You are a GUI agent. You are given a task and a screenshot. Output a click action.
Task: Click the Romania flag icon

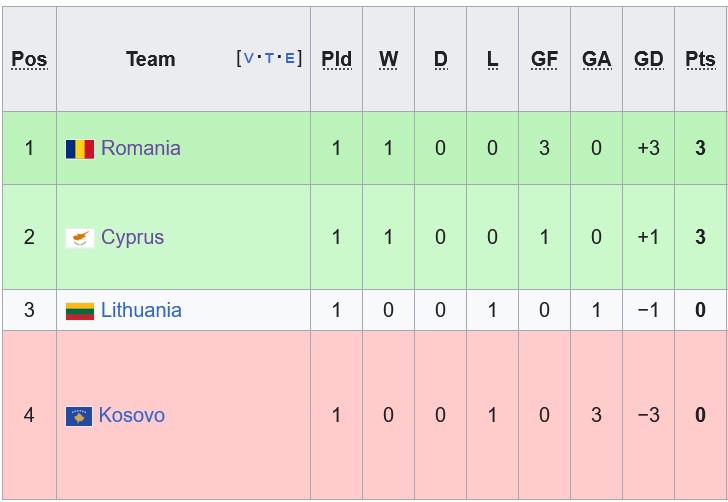click(x=80, y=149)
